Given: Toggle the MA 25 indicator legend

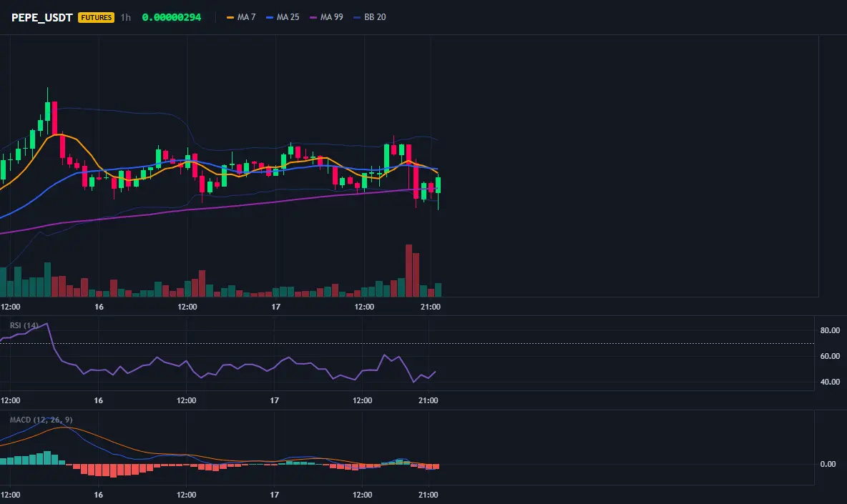Looking at the screenshot, I should click(283, 17).
